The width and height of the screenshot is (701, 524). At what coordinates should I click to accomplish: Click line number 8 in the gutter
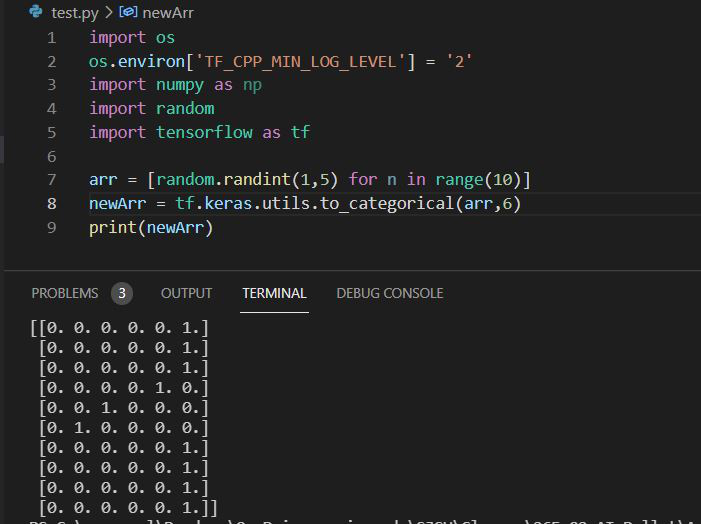[x=51, y=204]
